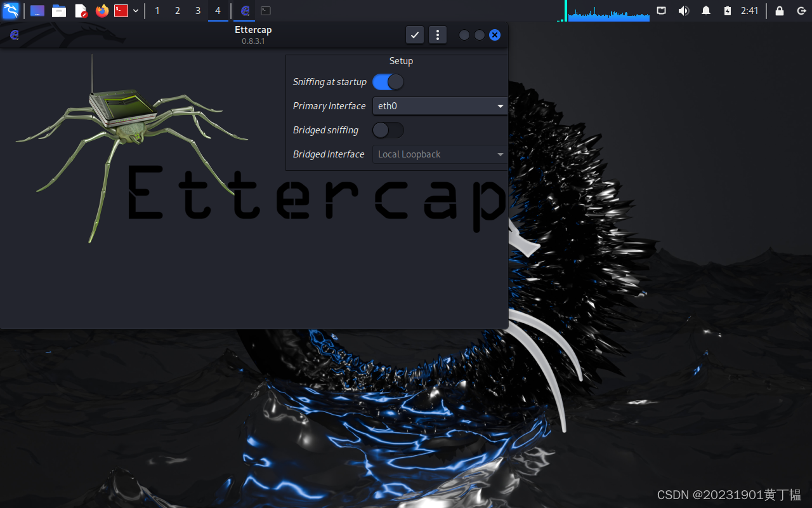Switch to workspace 1
The image size is (812, 508).
click(157, 11)
